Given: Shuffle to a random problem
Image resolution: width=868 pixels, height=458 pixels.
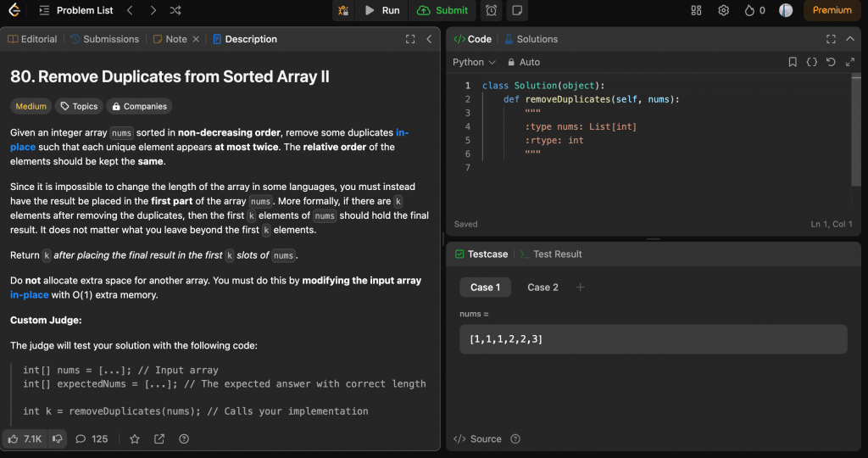Looking at the screenshot, I should 175,10.
